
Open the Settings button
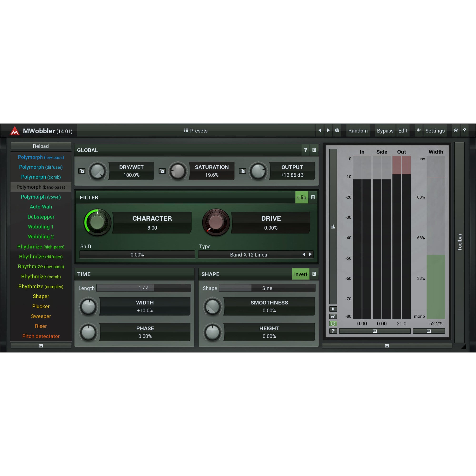coord(435,131)
